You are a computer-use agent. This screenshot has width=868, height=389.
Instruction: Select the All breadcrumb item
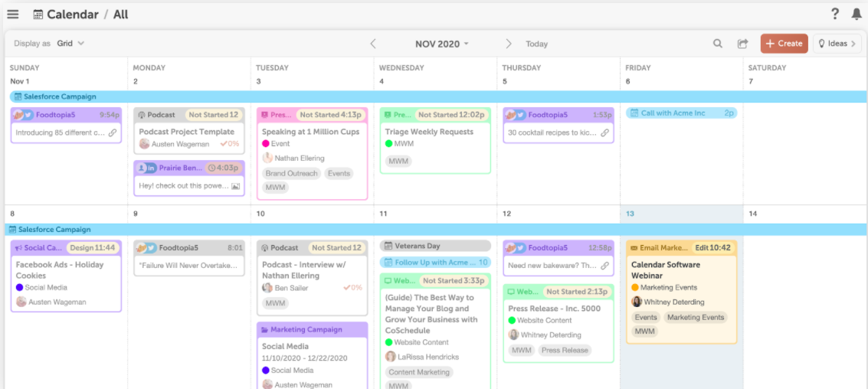(x=121, y=15)
